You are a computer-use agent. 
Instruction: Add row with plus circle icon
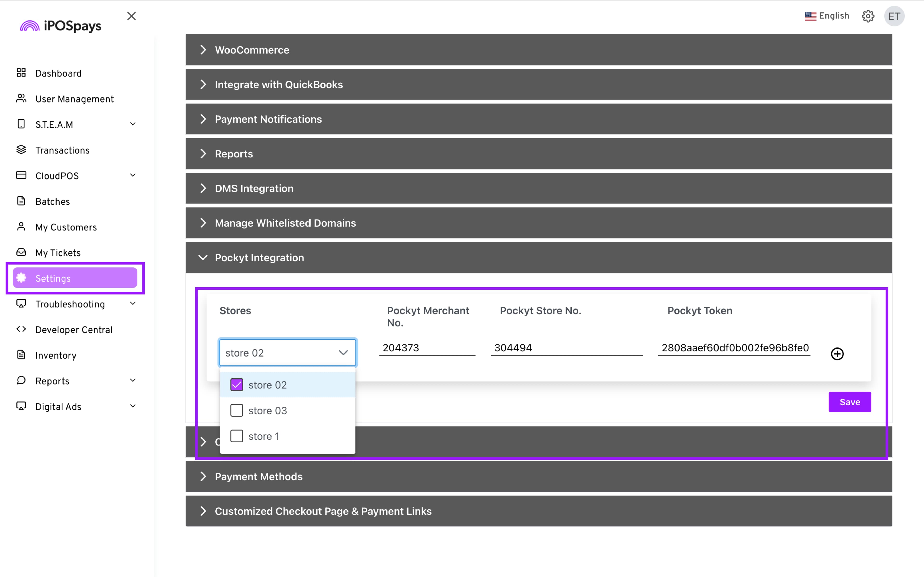(x=837, y=354)
